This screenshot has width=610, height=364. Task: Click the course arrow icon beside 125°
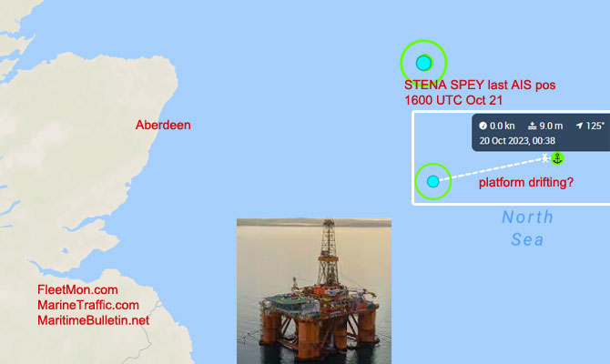(x=579, y=126)
